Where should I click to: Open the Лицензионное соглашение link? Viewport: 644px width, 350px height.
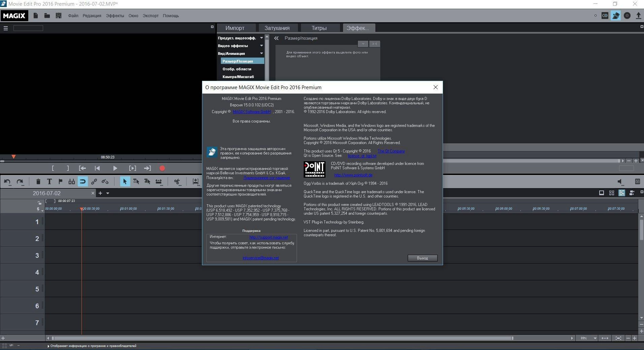(267, 178)
